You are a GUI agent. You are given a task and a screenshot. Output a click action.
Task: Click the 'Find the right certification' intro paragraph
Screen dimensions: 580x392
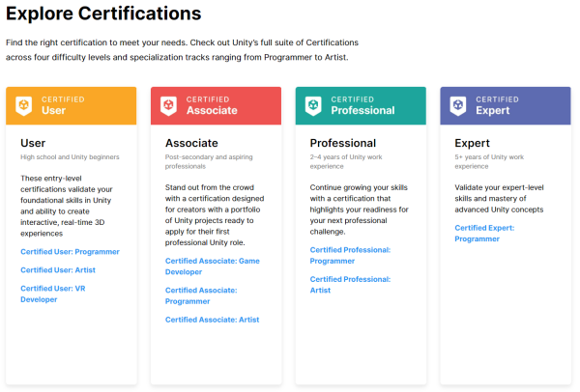coord(182,50)
